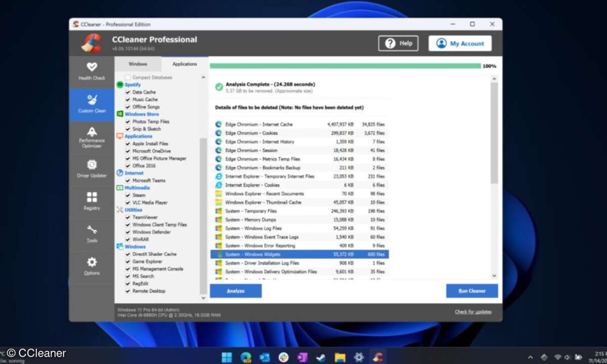Click the Run Cleaner button
The width and height of the screenshot is (607, 364).
pos(472,291)
